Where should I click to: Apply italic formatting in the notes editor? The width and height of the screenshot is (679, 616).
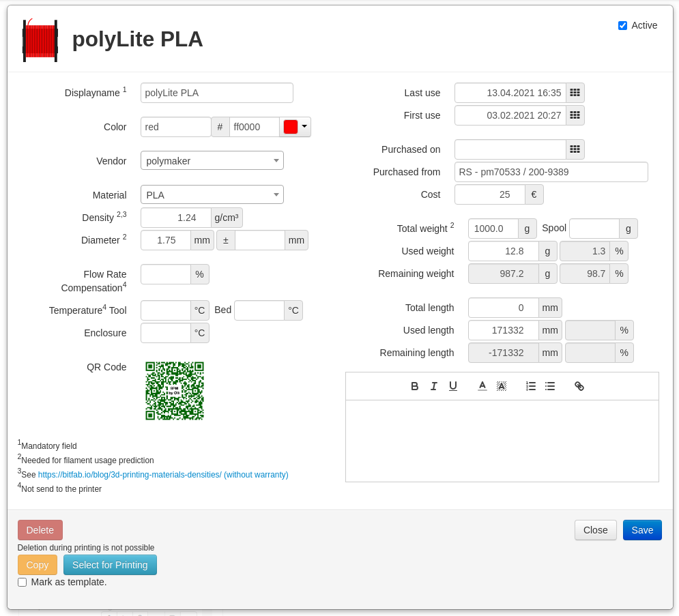434,386
